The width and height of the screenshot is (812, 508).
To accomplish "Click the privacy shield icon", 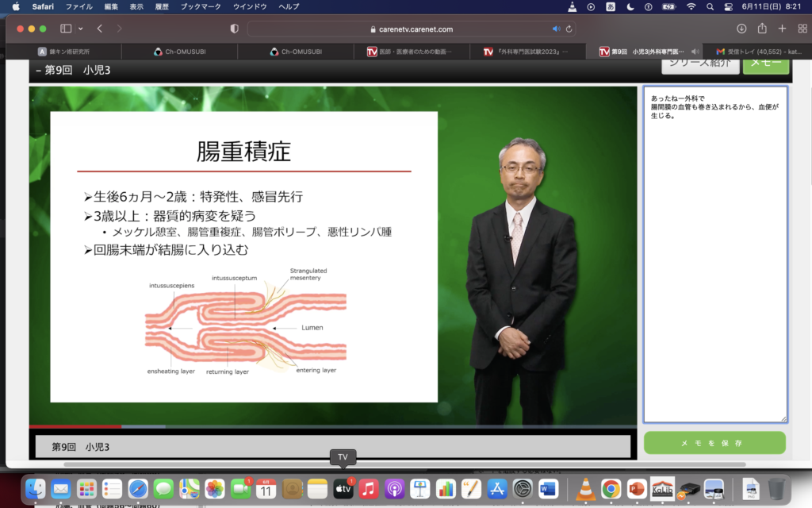I will tap(234, 29).
